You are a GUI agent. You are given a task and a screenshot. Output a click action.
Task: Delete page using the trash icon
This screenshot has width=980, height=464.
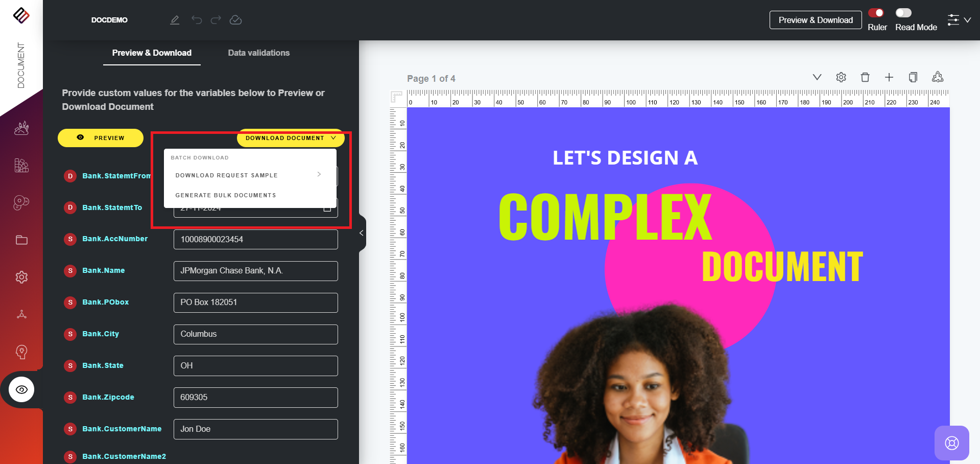pos(865,77)
